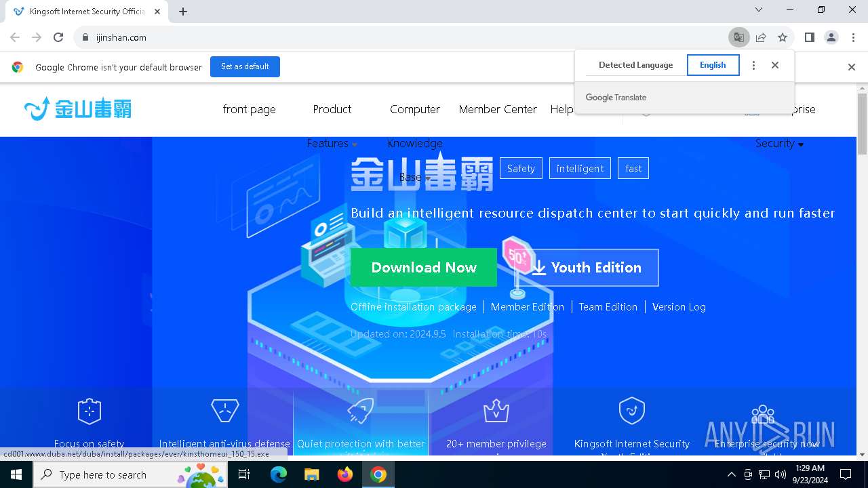868x488 pixels.
Task: Click the intelligent tag
Action: click(x=580, y=168)
